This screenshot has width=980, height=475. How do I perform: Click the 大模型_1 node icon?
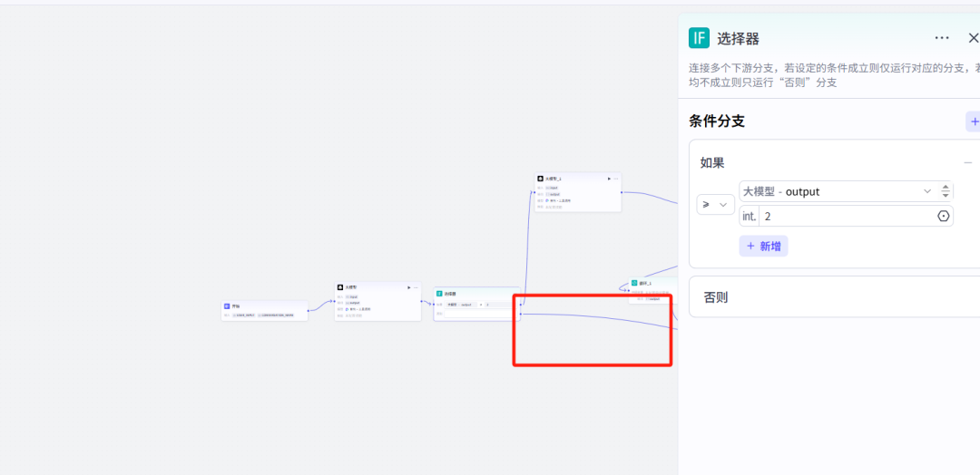point(540,179)
